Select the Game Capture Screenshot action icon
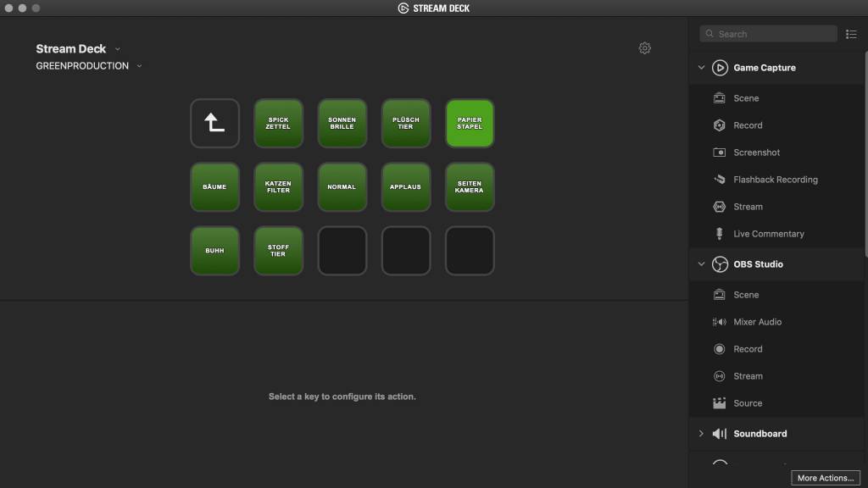The height and width of the screenshot is (488, 868). (719, 152)
